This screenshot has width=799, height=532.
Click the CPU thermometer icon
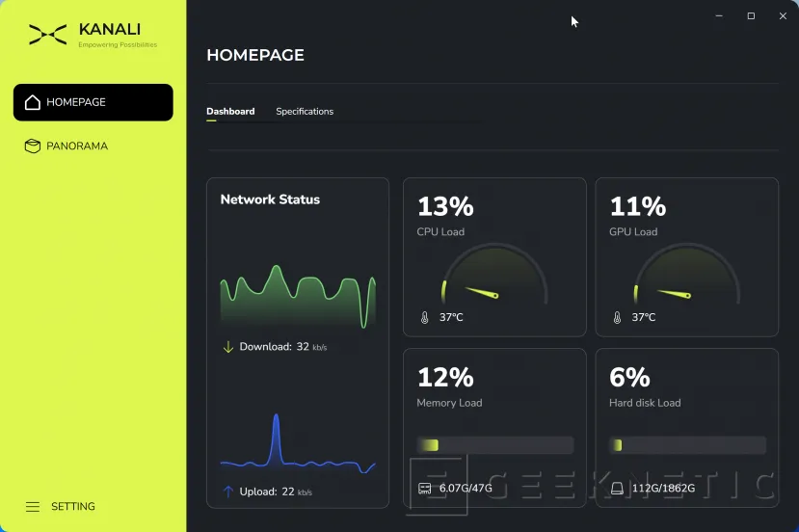coord(425,317)
